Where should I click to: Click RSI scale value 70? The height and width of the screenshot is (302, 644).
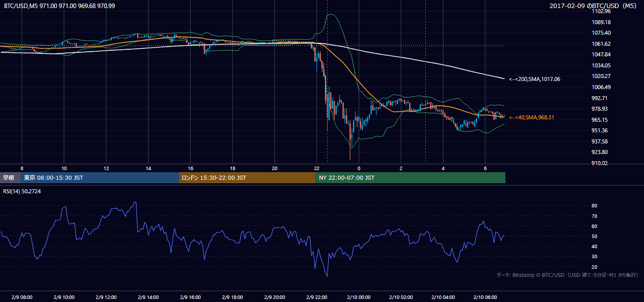[594, 216]
